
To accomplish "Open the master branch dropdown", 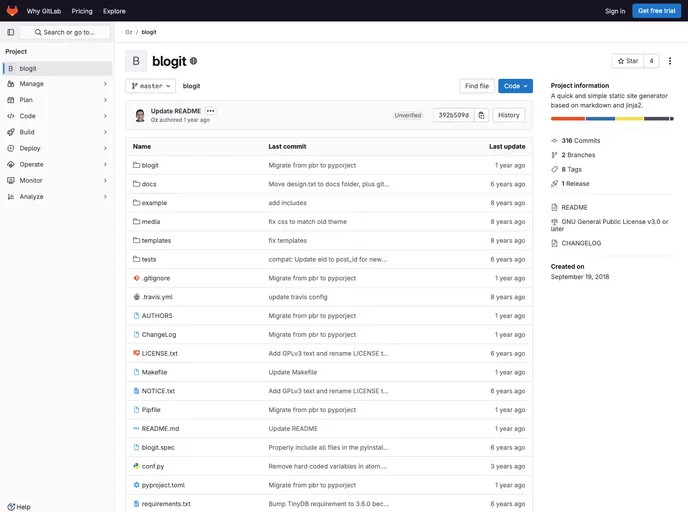I will [x=150, y=86].
